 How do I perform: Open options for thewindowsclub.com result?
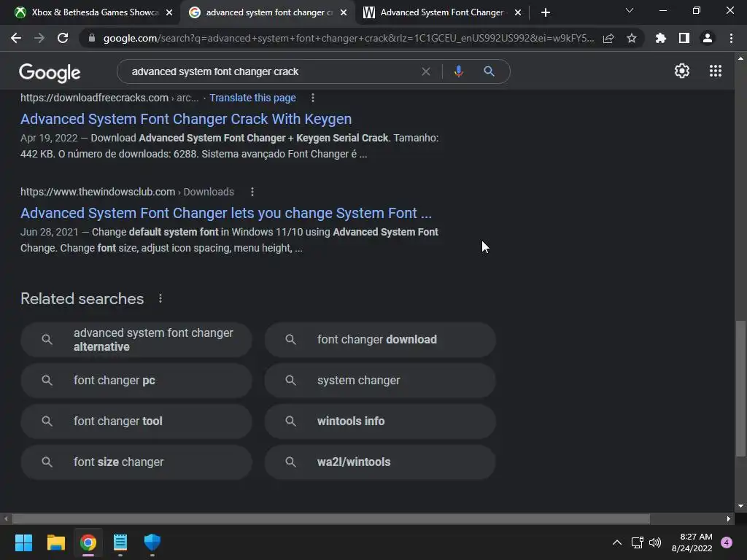(252, 192)
